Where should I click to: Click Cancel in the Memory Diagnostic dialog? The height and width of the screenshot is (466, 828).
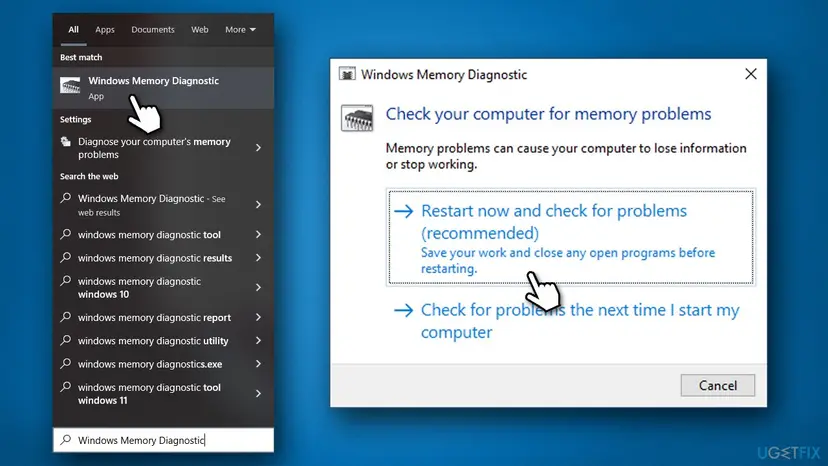(x=718, y=385)
